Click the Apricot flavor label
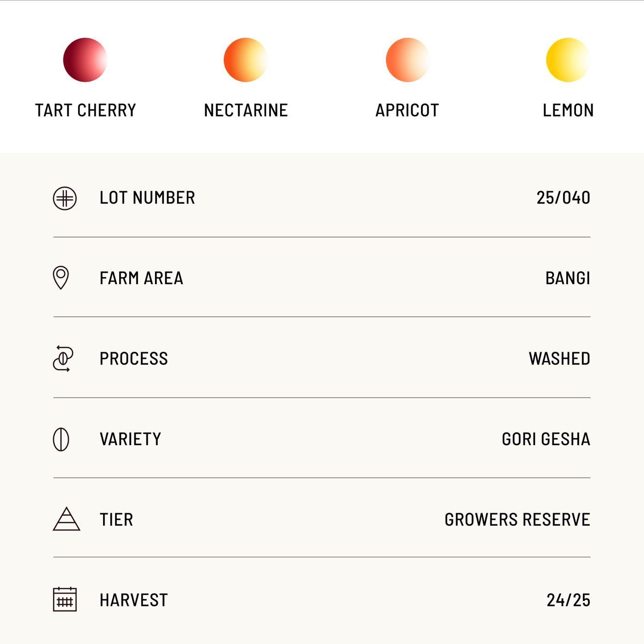644x644 pixels. click(x=407, y=110)
